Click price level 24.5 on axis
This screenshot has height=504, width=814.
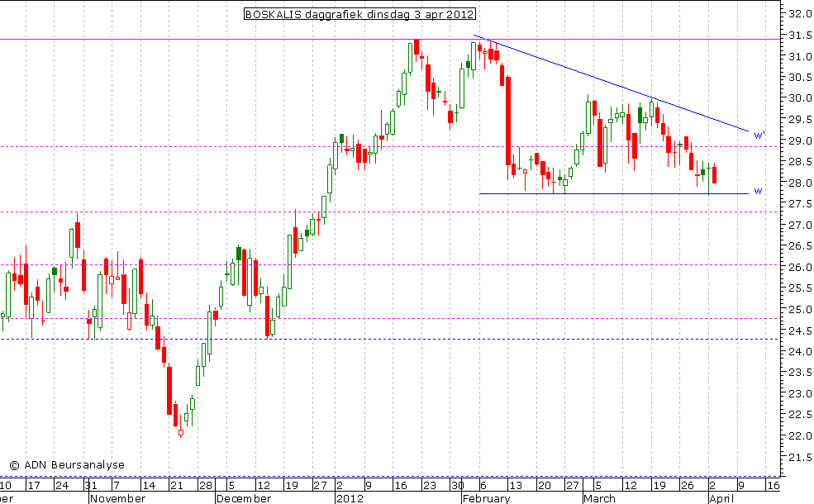tap(800, 330)
